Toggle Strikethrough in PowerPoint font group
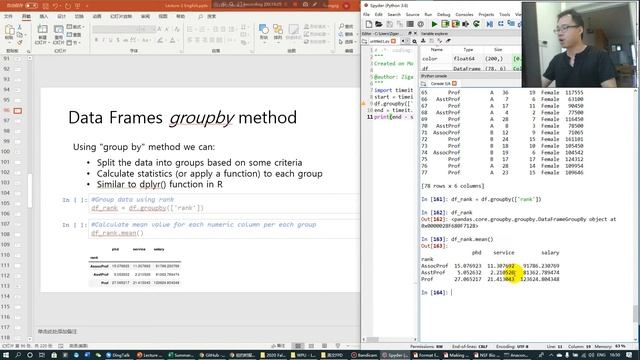Viewport: 640px width, 360px height. click(x=126, y=40)
